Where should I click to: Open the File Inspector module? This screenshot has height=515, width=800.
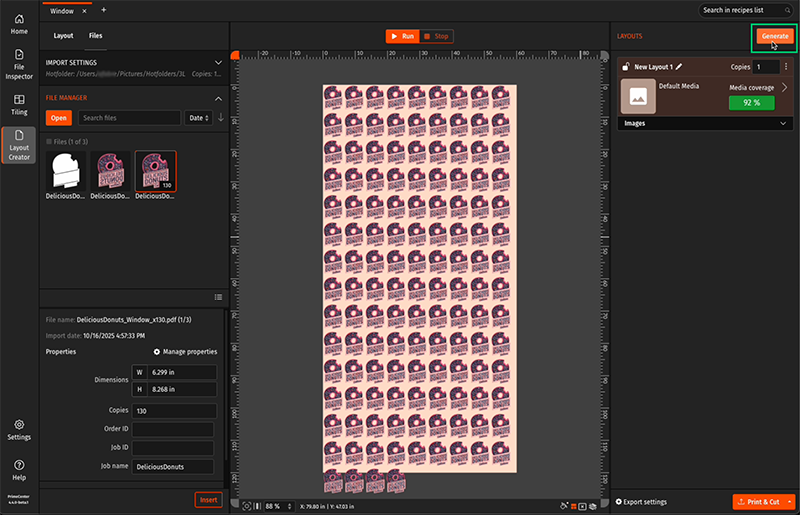(19, 64)
